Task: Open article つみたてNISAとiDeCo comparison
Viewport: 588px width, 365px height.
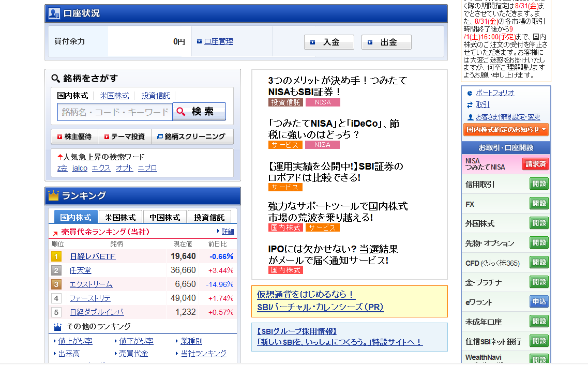Action: point(334,129)
